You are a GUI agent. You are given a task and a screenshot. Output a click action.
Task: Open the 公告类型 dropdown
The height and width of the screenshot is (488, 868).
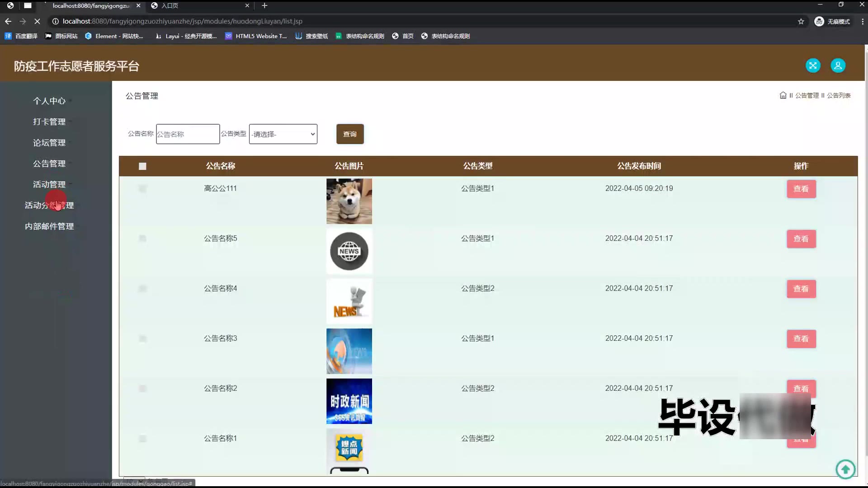tap(283, 134)
